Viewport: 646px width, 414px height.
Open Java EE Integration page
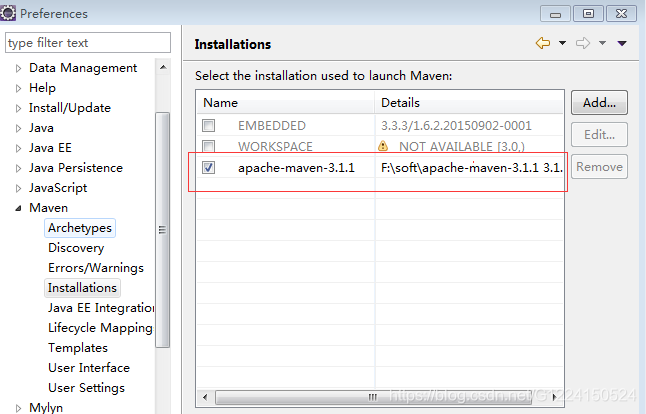coord(101,308)
